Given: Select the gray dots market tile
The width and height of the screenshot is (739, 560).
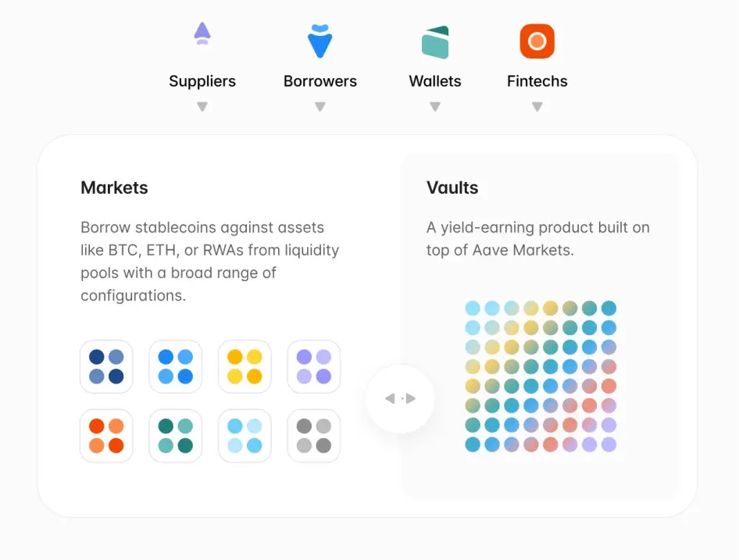Looking at the screenshot, I should pos(314,436).
